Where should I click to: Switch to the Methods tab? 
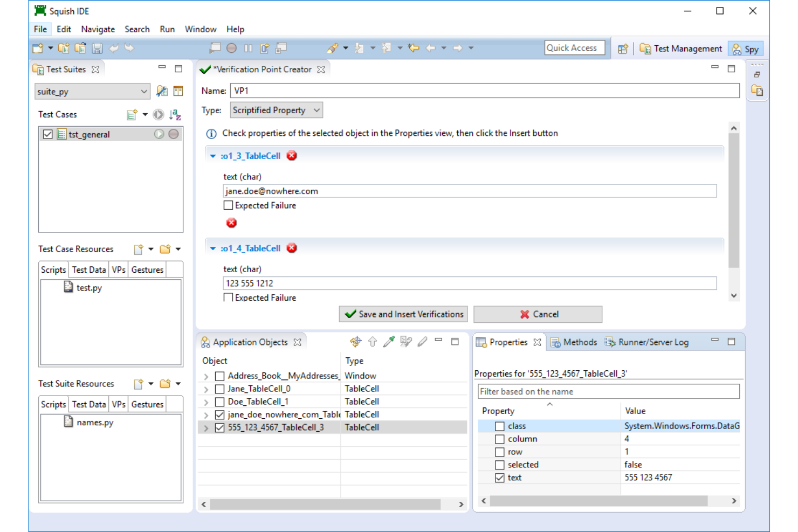pos(574,342)
